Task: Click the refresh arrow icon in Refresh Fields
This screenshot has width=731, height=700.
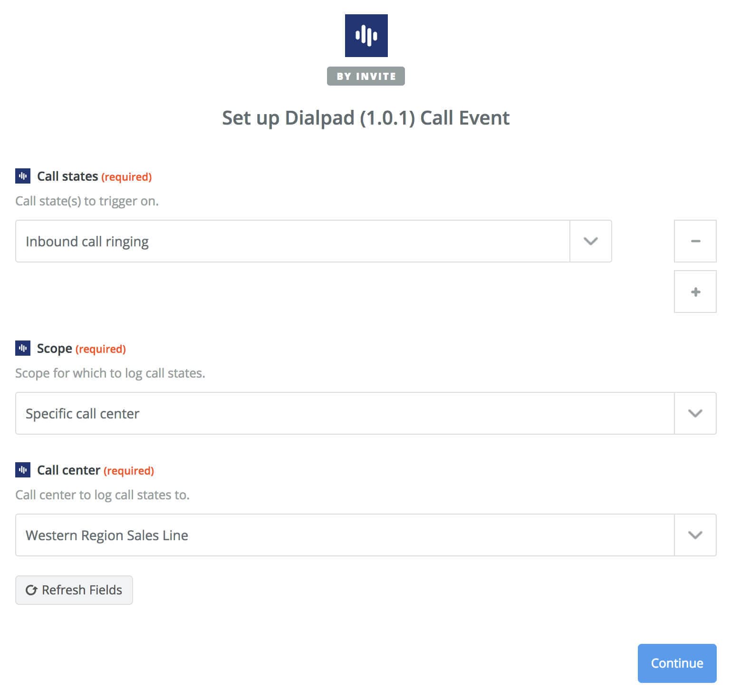Action: pyautogui.click(x=31, y=590)
